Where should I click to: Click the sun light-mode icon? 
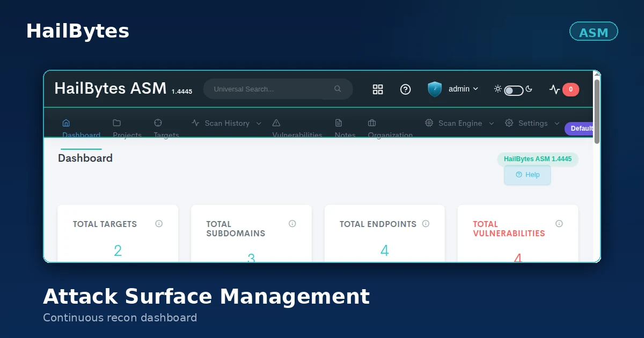[x=498, y=89]
